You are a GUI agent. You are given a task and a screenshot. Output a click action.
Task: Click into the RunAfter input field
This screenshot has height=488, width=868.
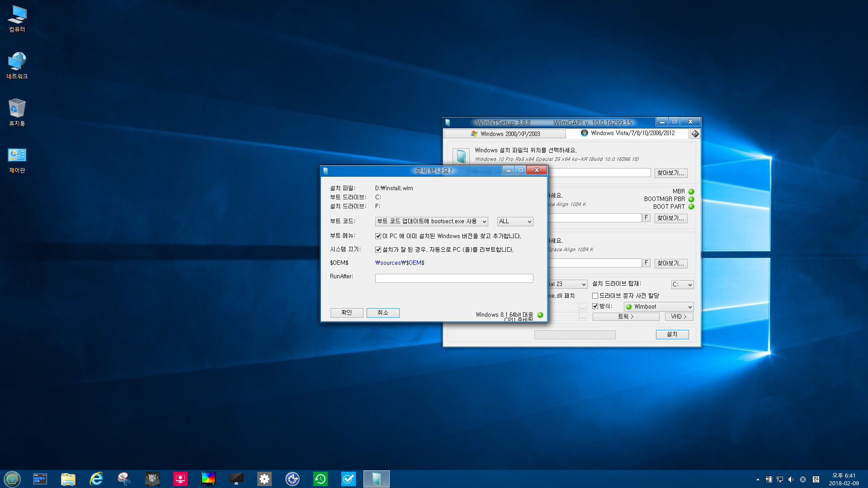454,278
